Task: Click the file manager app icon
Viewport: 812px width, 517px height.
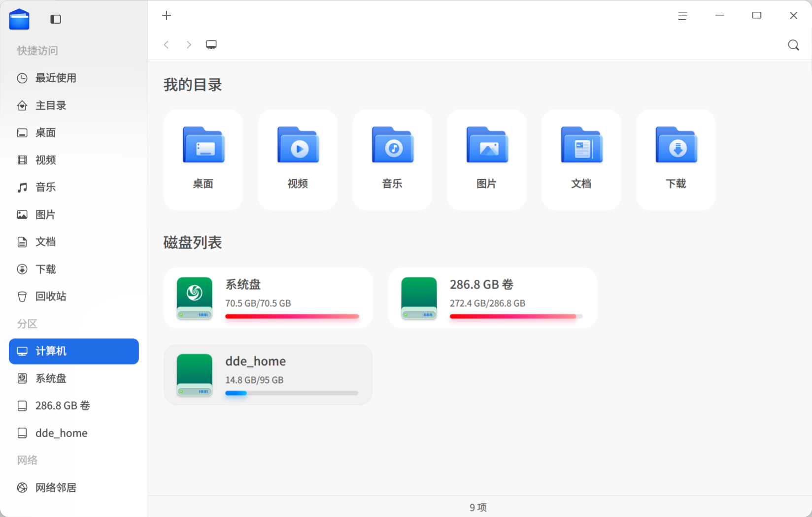Action: click(x=19, y=19)
